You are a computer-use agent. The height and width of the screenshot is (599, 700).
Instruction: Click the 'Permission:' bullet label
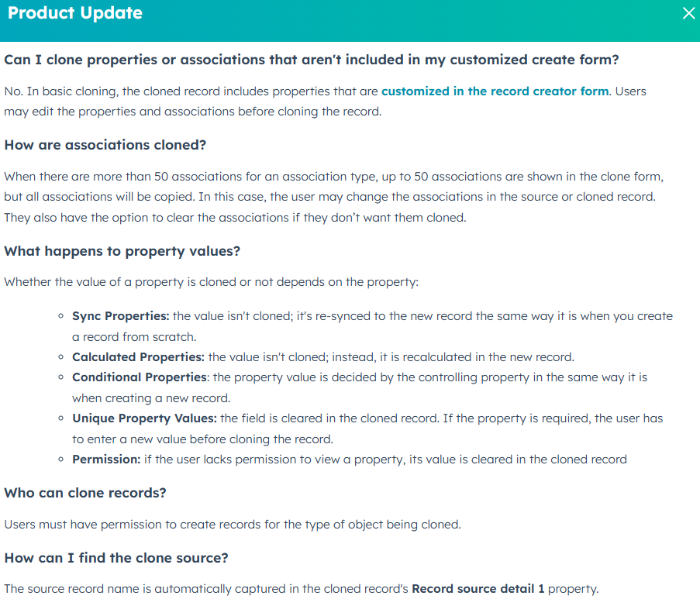(x=106, y=460)
